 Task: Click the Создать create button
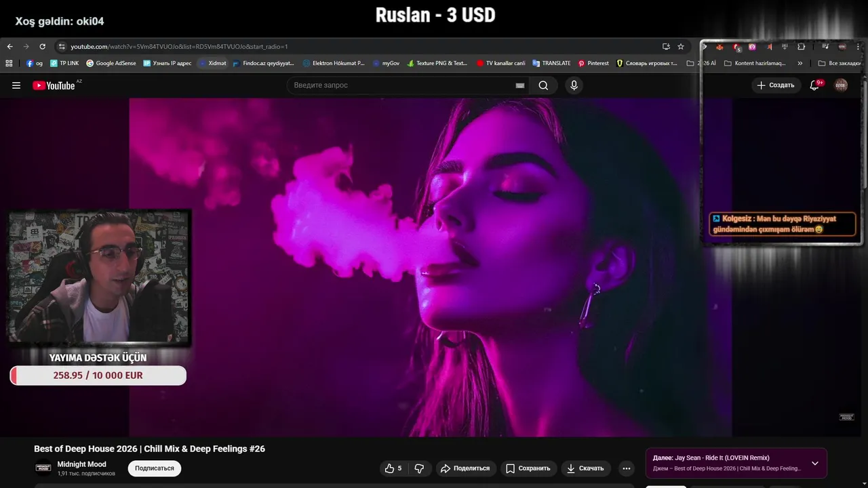point(776,85)
